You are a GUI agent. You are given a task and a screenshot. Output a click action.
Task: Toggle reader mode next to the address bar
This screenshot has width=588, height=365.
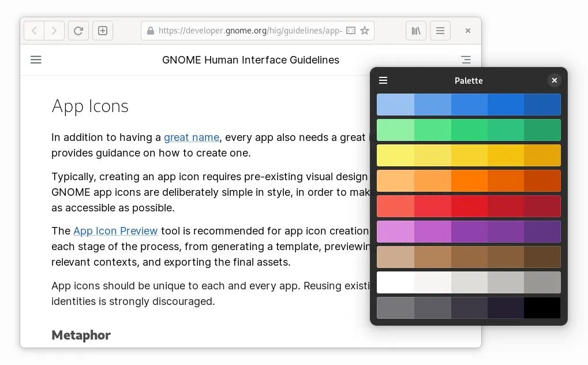[x=350, y=31]
